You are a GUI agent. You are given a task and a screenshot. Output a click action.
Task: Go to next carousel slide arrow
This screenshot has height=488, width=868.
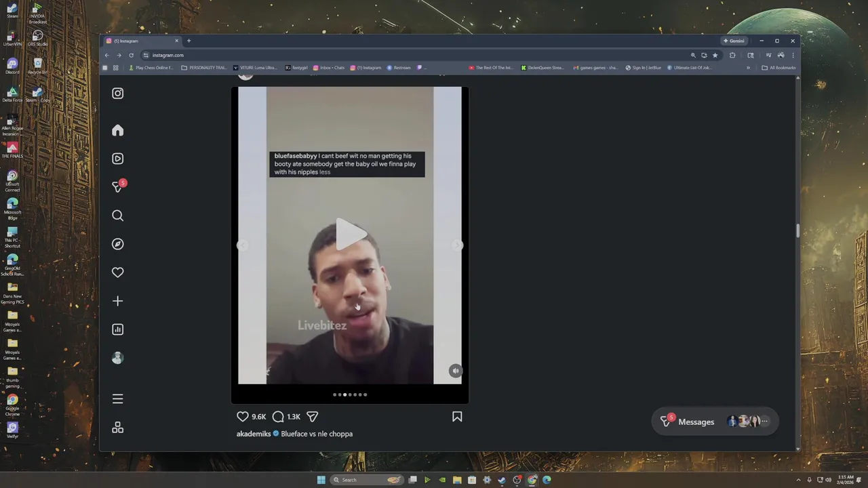point(458,245)
